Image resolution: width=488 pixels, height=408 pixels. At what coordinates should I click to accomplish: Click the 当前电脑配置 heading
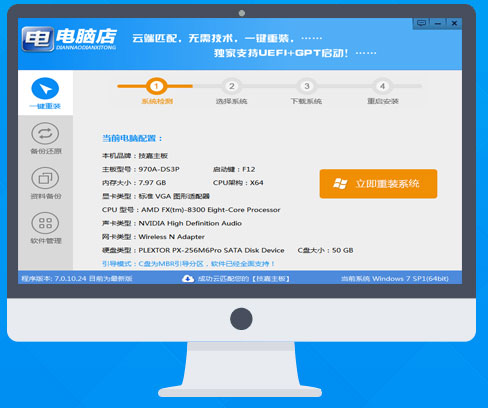coord(132,138)
